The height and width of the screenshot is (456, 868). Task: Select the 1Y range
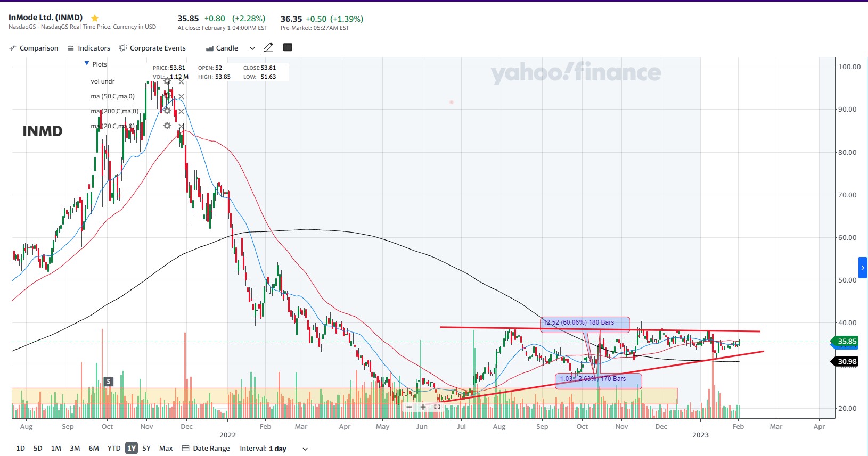tap(132, 449)
